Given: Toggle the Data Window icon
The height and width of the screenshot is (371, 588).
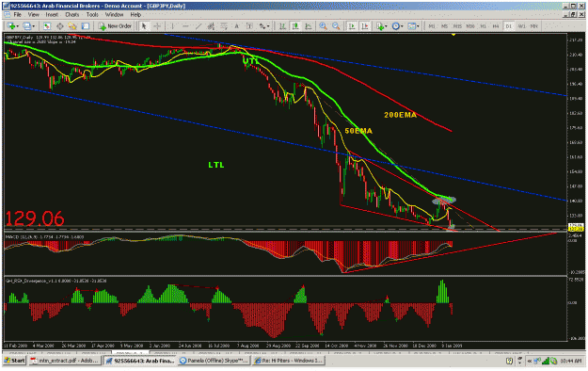Looking at the screenshot, I should pos(59,26).
